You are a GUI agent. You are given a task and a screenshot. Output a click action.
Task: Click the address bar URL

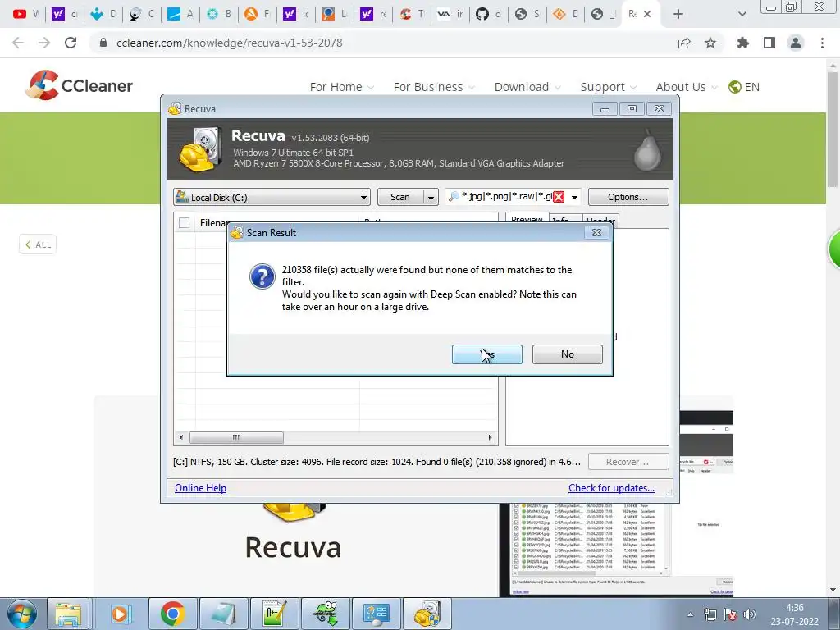(230, 43)
